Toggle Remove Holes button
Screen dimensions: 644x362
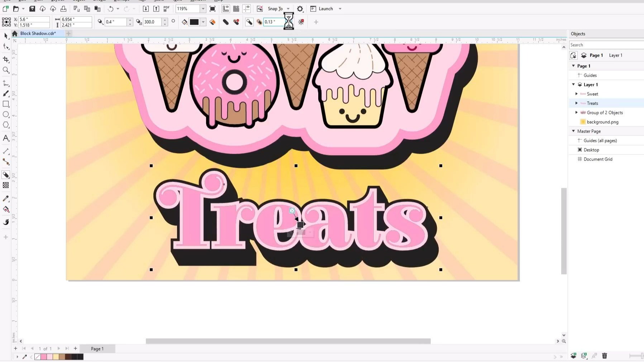(x=236, y=22)
